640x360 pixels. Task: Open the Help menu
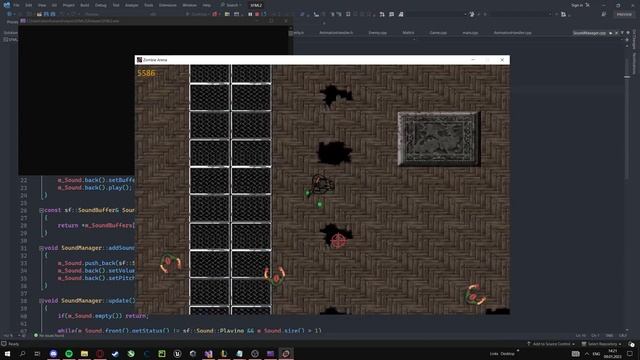pos(207,5)
